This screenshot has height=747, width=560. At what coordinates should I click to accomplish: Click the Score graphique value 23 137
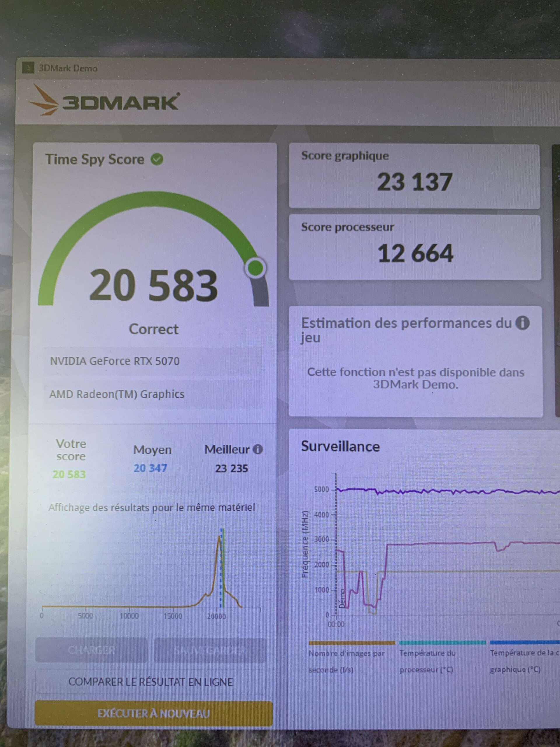click(414, 182)
